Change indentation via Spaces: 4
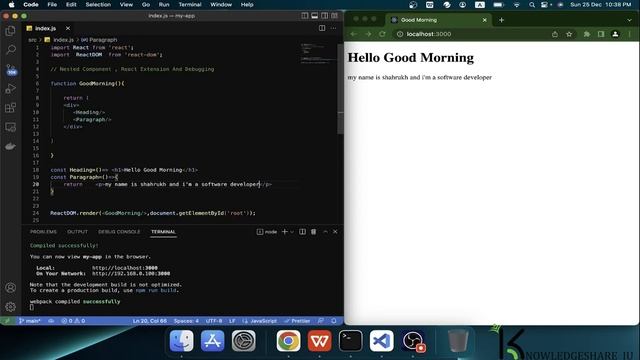Image resolution: width=640 pixels, height=360 pixels. point(186,321)
